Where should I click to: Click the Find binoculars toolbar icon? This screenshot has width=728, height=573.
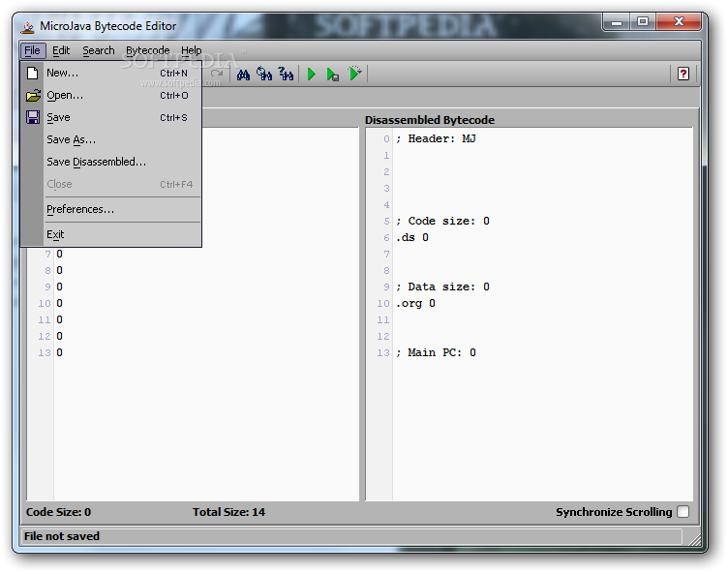243,74
